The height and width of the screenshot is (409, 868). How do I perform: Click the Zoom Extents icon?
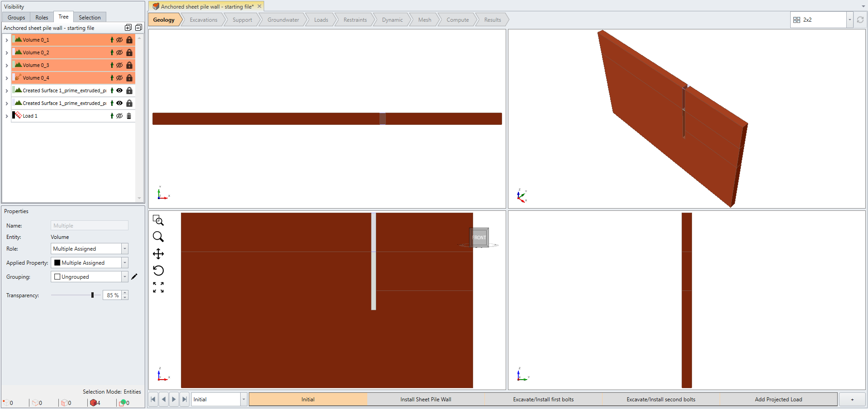[158, 287]
